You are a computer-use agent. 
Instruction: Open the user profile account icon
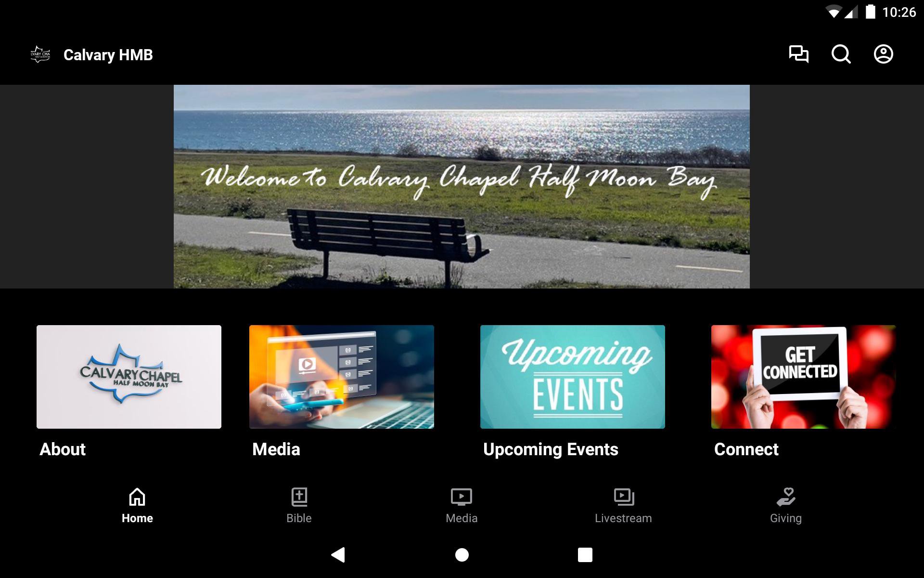(x=883, y=54)
